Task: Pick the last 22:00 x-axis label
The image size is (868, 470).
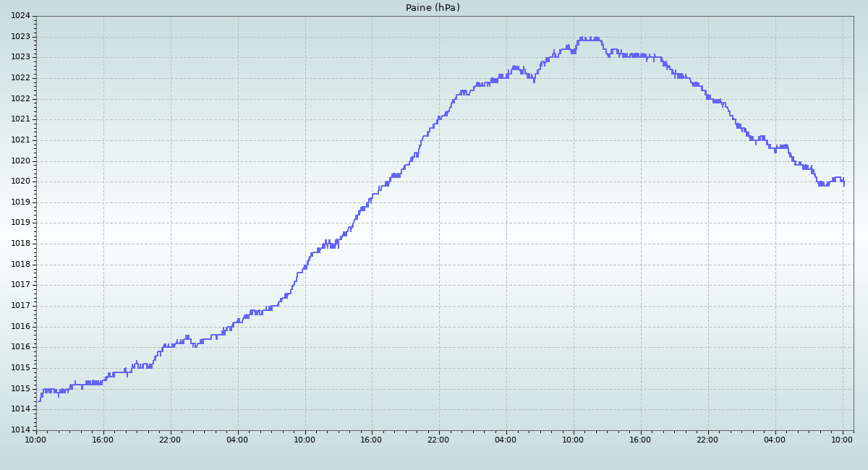Action: click(x=708, y=439)
